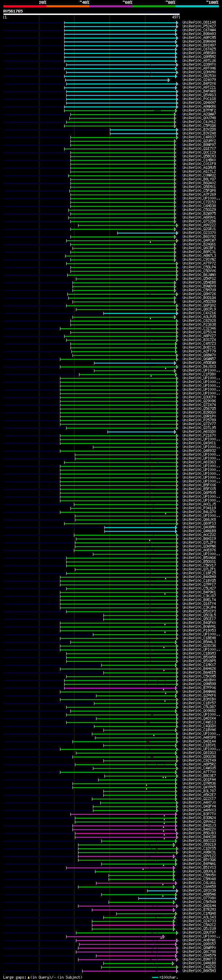
Task: Click the UniRef100_B7FP06 label
Action: [x=199, y=688]
